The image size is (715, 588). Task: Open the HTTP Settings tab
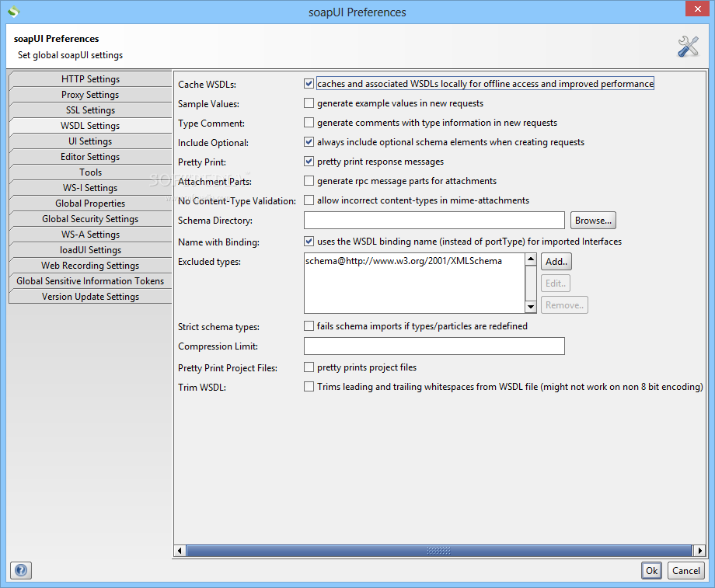[x=90, y=79]
